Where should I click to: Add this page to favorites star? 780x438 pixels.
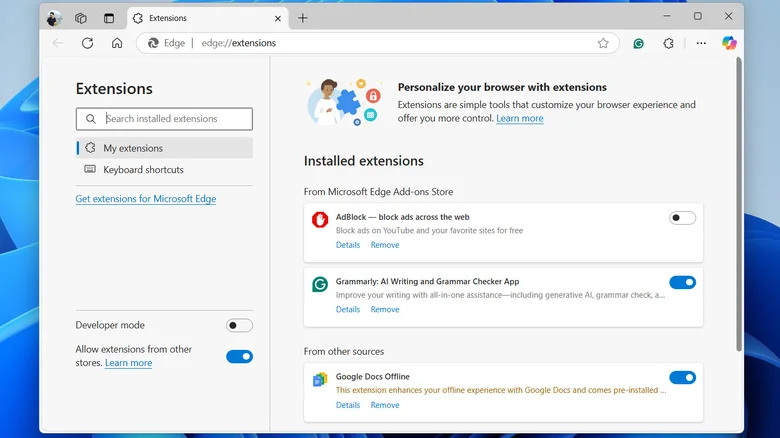[x=603, y=43]
